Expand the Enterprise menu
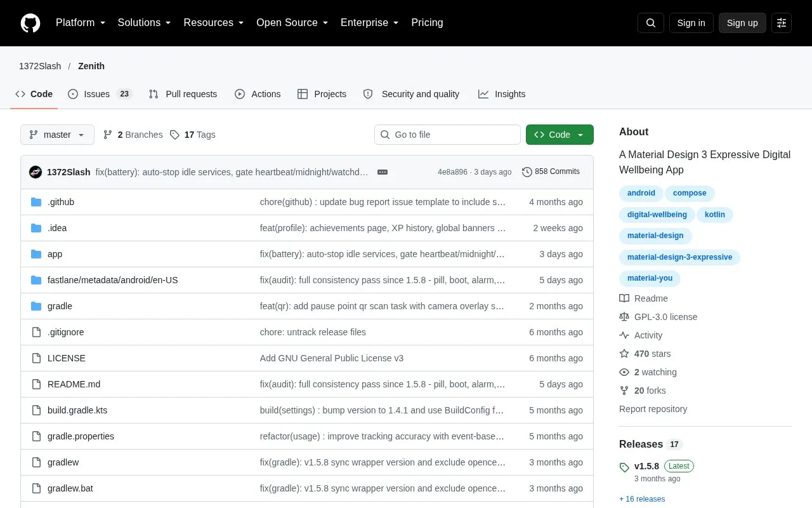The image size is (812, 508). [x=370, y=23]
